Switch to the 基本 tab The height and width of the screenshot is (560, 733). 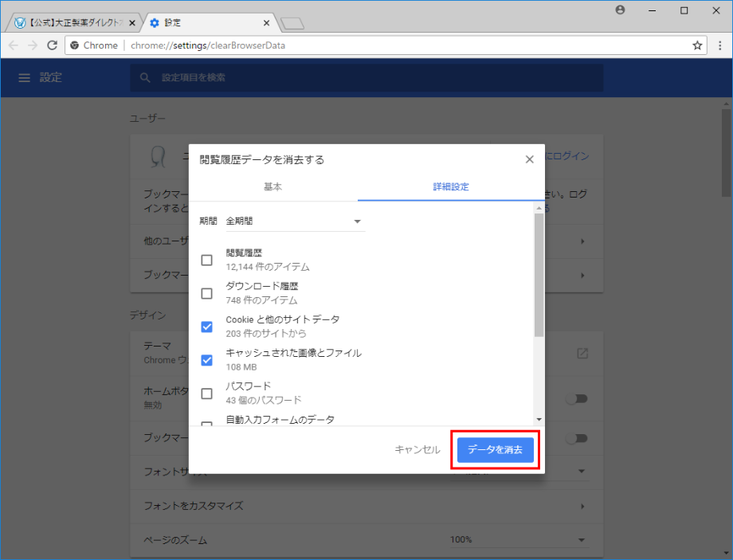click(273, 187)
